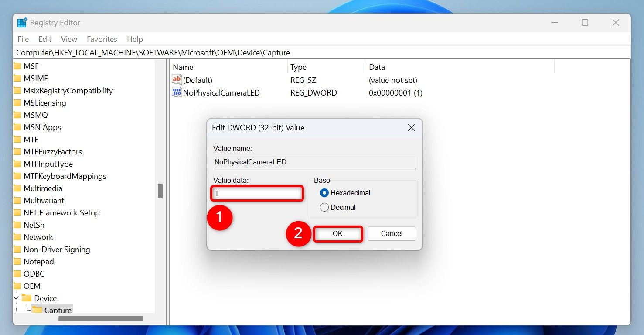Click the MSF folder icon
644x335 pixels.
[17, 66]
